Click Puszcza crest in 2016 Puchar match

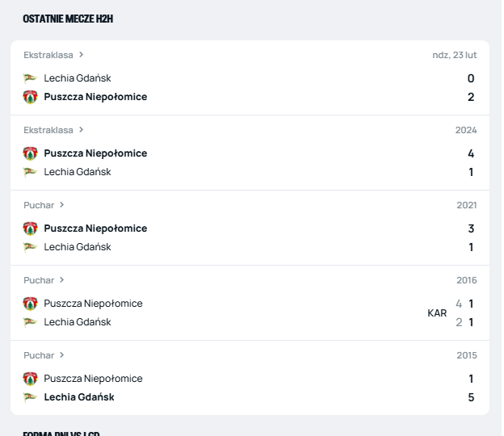pos(30,304)
